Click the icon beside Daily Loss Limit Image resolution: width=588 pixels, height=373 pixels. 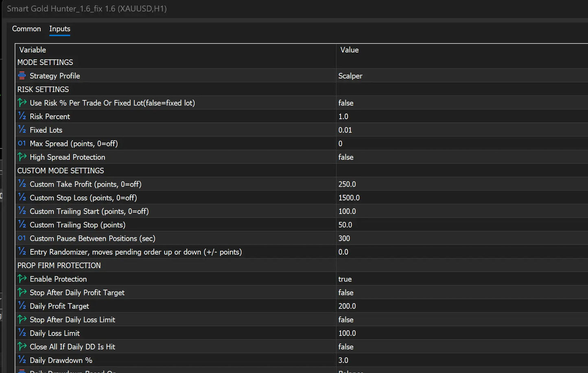click(x=22, y=333)
